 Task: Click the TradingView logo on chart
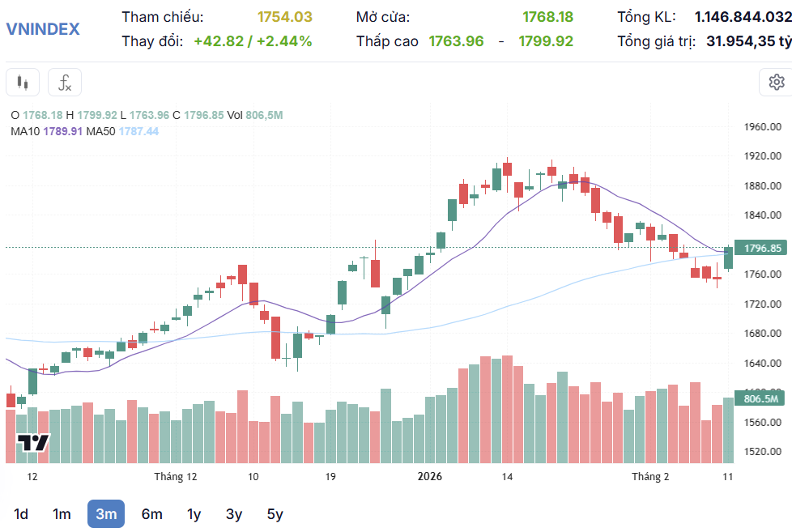(x=34, y=443)
